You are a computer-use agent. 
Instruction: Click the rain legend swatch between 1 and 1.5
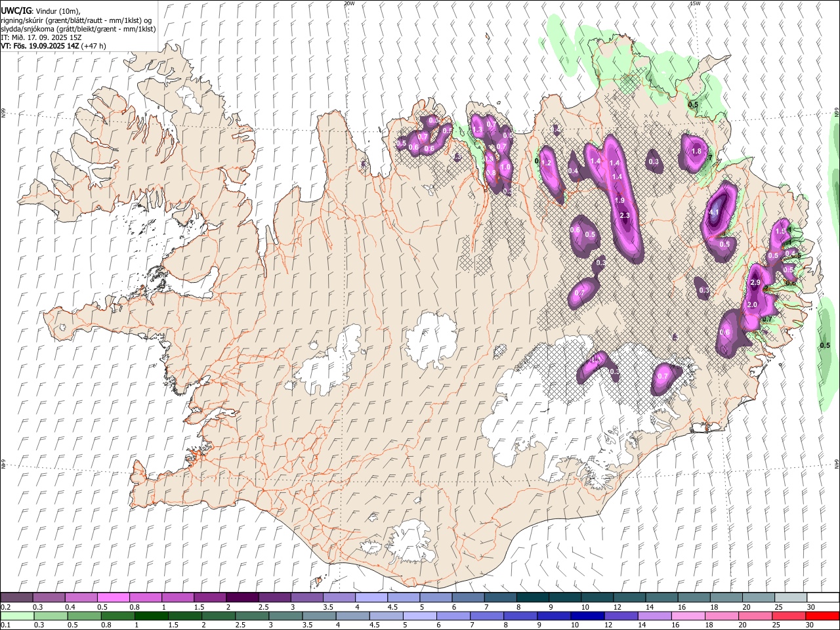coord(152,616)
